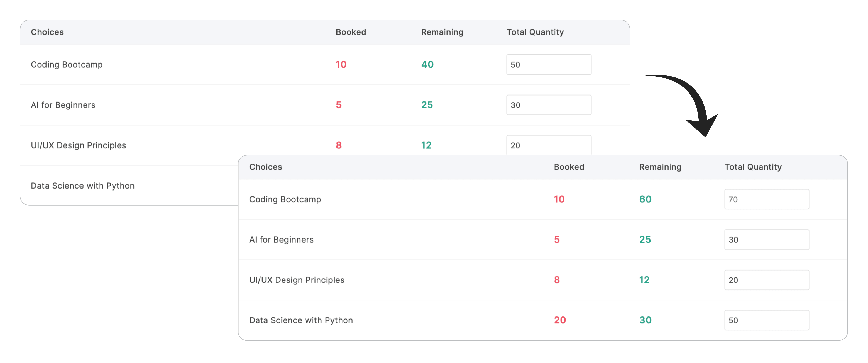Click Total Quantity header in front table
The height and width of the screenshot is (363, 868).
pos(753,167)
